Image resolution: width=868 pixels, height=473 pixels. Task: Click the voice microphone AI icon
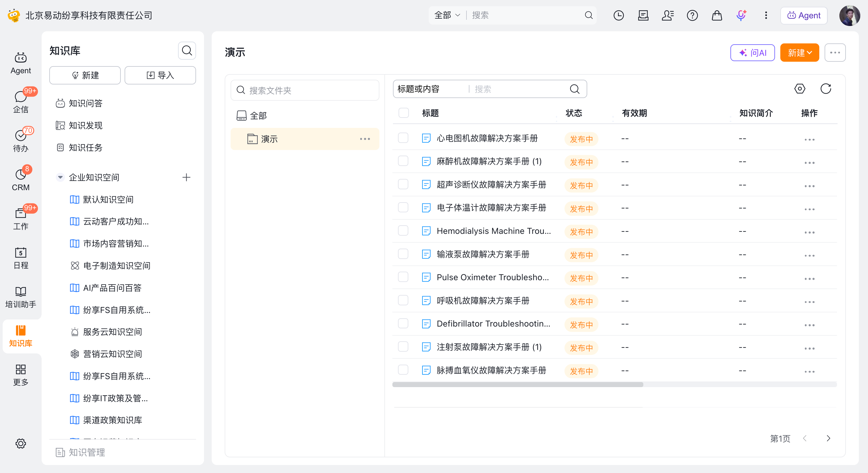pyautogui.click(x=741, y=15)
